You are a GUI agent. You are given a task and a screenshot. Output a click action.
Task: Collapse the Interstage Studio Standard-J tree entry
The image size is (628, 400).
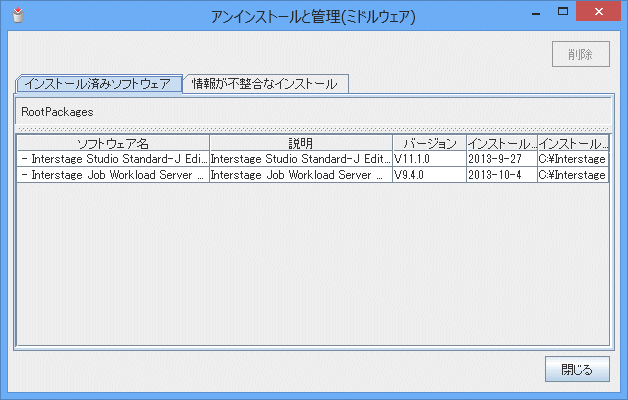(x=23, y=159)
